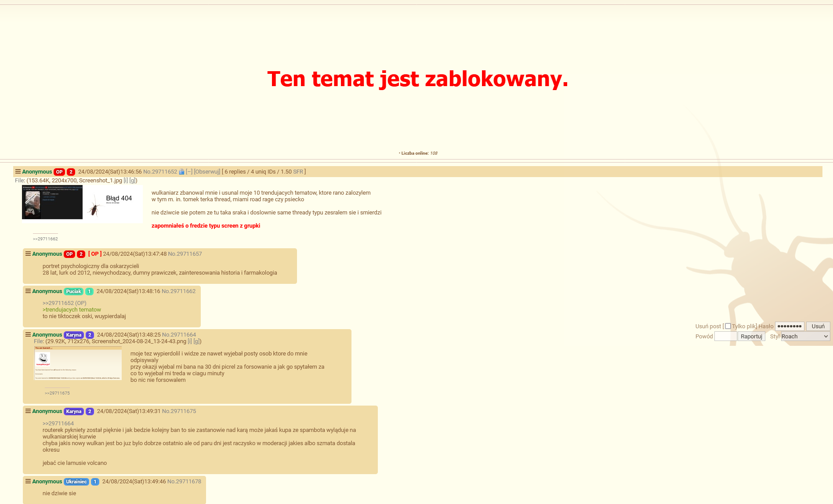Click the red [ OP ] tag on post 29711657
The image size is (833, 504).
(95, 254)
